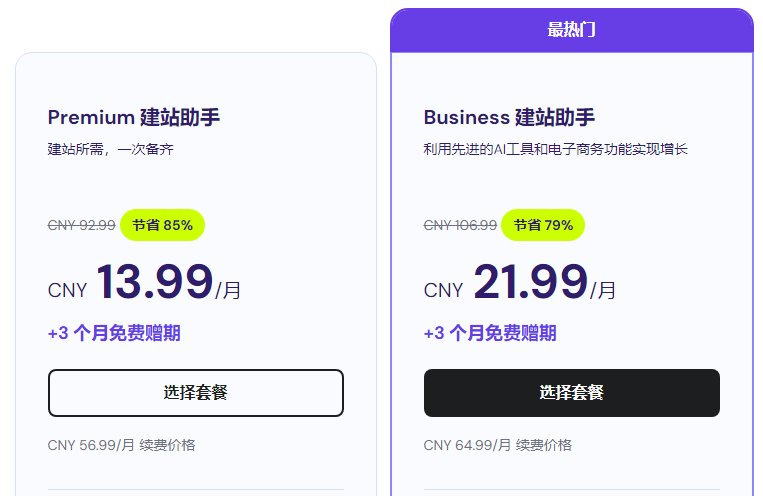This screenshot has width=763, height=496.
Task: Click Business's +3 个月免费赠期 offer text
Action: click(x=490, y=333)
